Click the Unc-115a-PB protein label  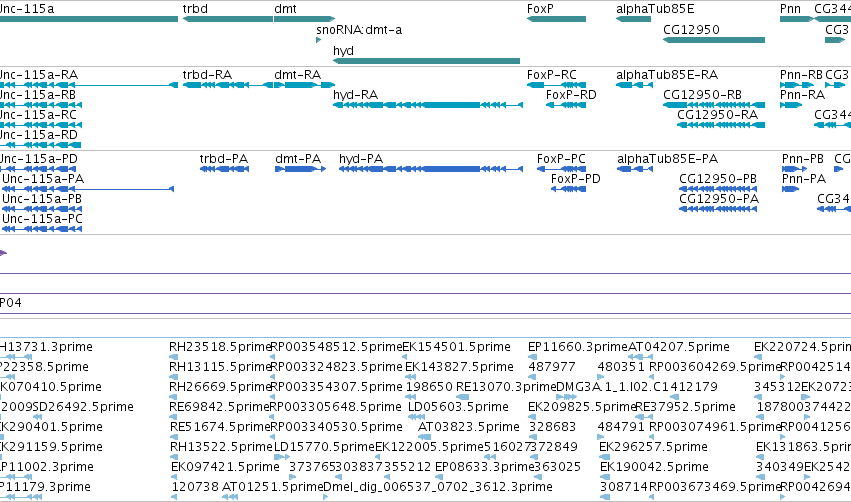(x=42, y=199)
